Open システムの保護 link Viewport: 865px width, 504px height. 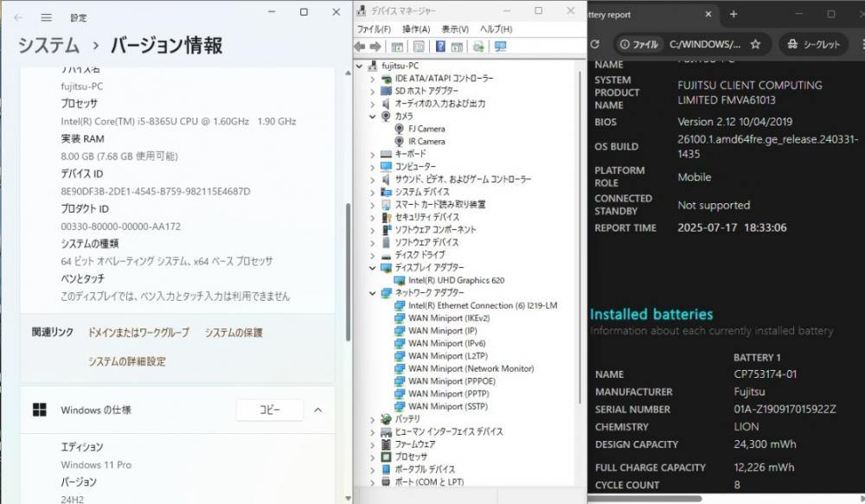[234, 333]
